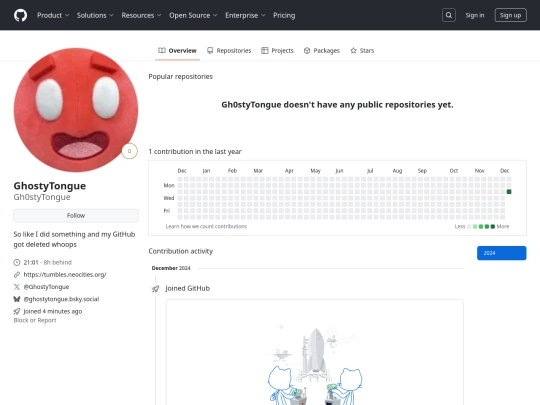Click the December 2024 activity heading
Screen dimensions: 540x405
[x=171, y=268]
